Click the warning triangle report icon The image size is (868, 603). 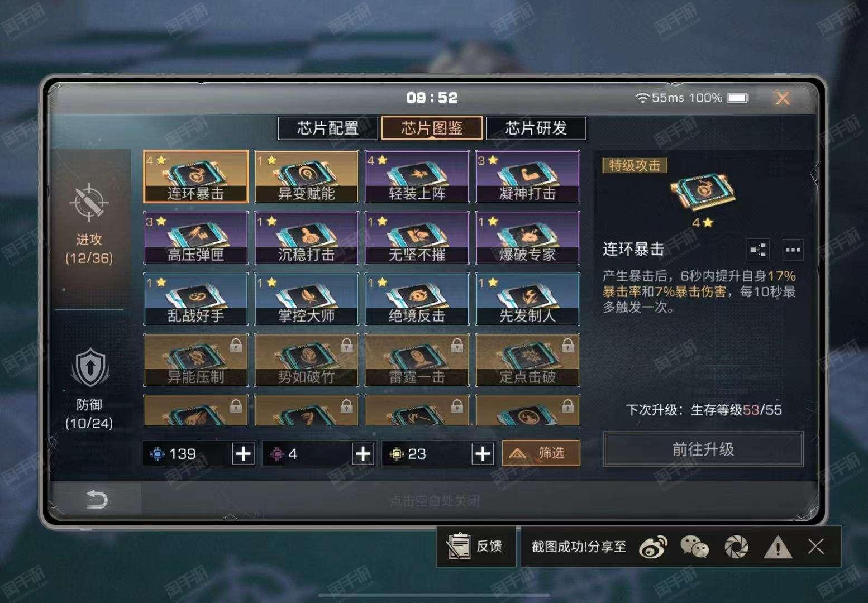(x=778, y=547)
